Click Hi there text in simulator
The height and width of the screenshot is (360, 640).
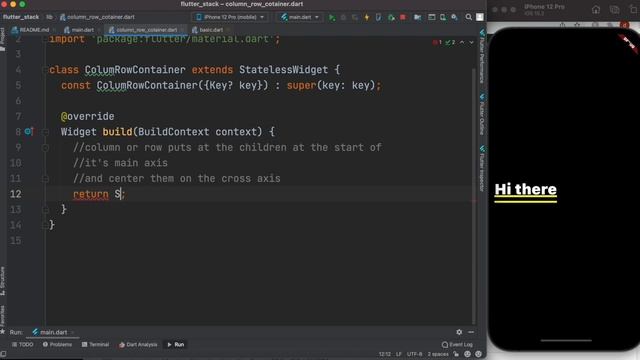525,189
